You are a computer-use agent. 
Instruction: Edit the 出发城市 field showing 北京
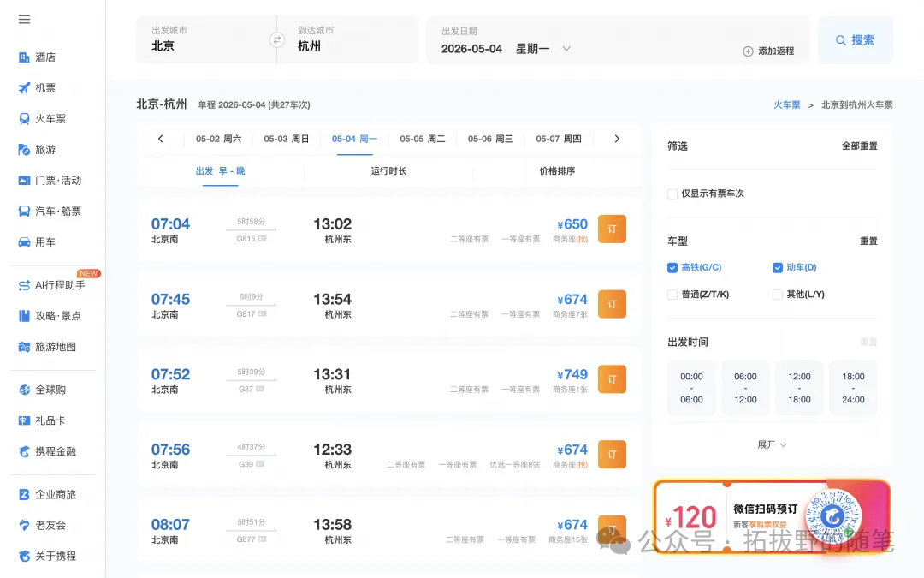pos(205,40)
